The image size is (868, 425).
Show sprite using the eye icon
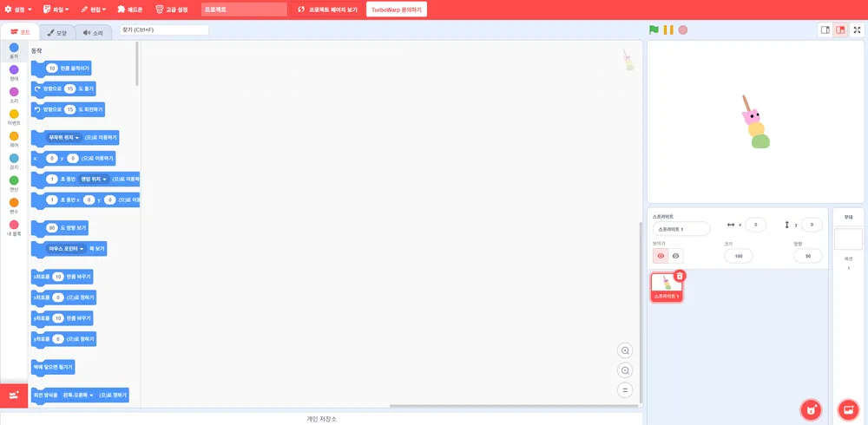pos(661,256)
